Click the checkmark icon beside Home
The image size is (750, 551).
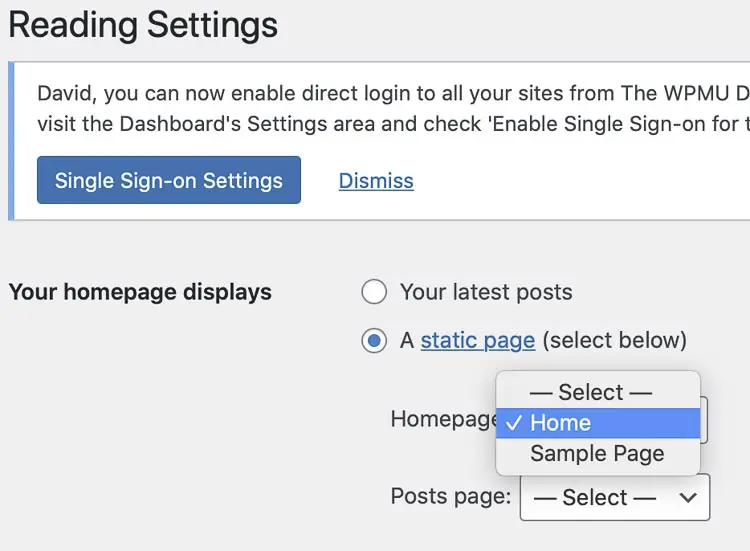513,423
